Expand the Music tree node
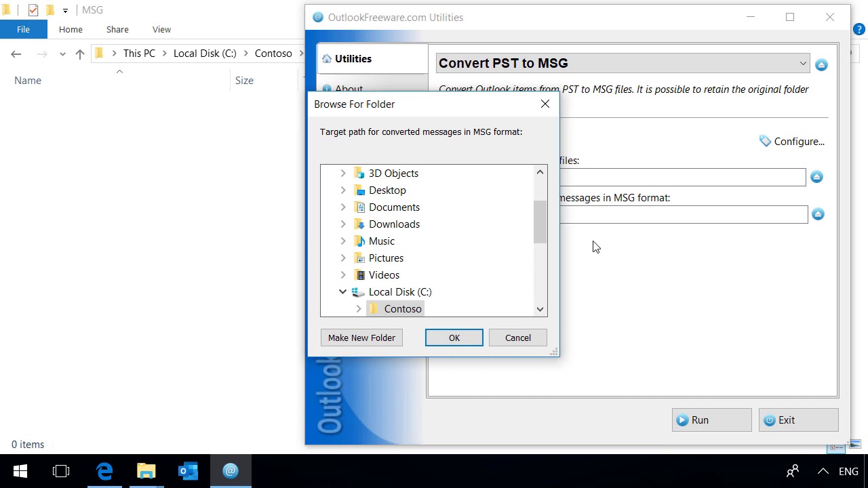868x488 pixels. click(x=343, y=241)
